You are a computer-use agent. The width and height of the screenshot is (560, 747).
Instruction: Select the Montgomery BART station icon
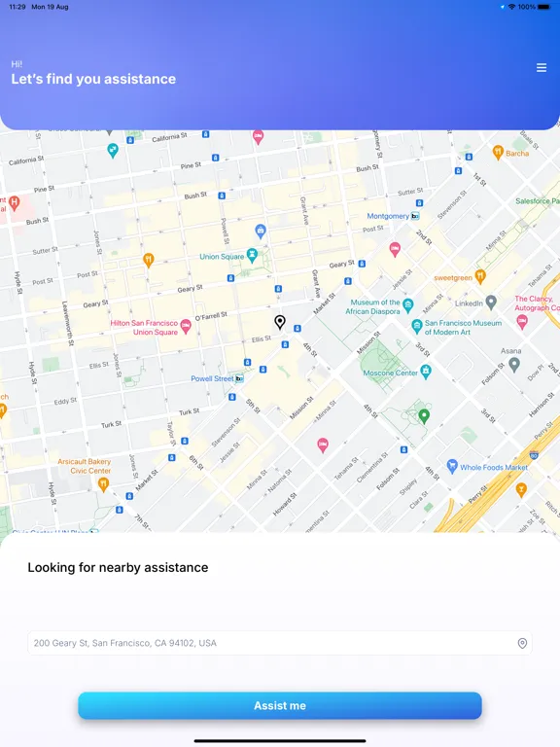coord(415,216)
